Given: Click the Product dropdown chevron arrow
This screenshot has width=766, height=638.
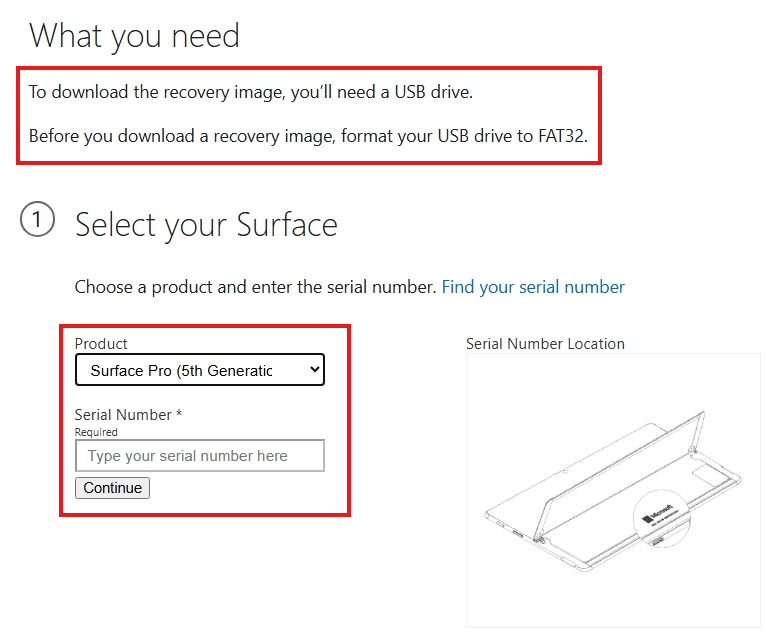Looking at the screenshot, I should coord(315,369).
